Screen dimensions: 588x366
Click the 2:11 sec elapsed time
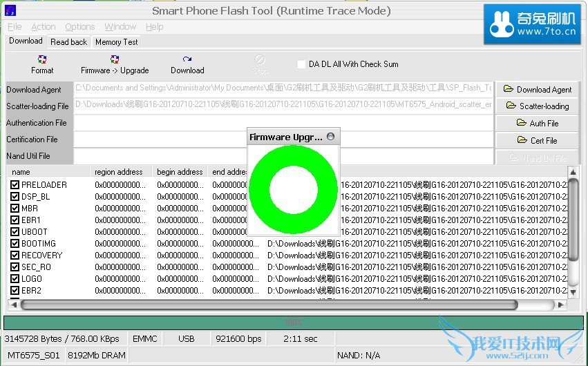click(x=301, y=339)
